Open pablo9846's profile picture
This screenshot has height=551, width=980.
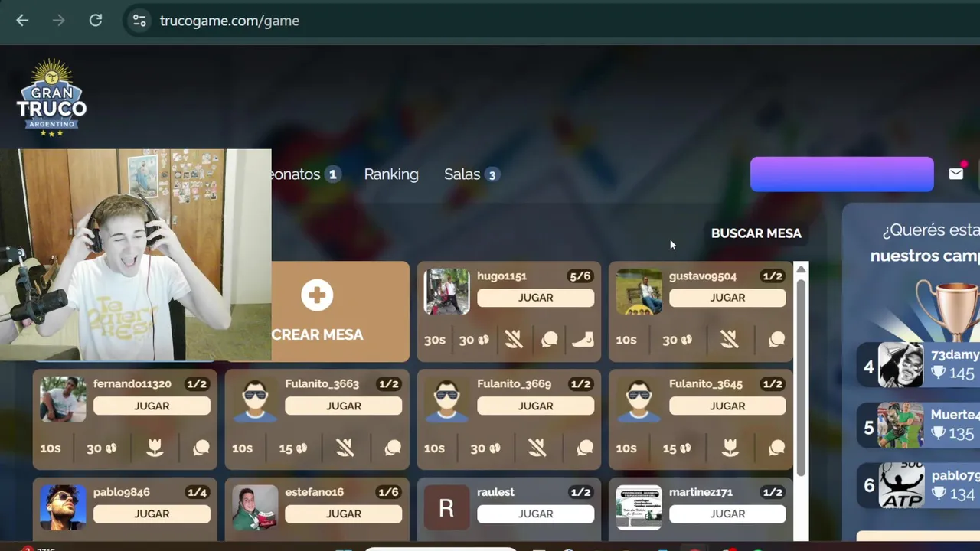point(63,507)
